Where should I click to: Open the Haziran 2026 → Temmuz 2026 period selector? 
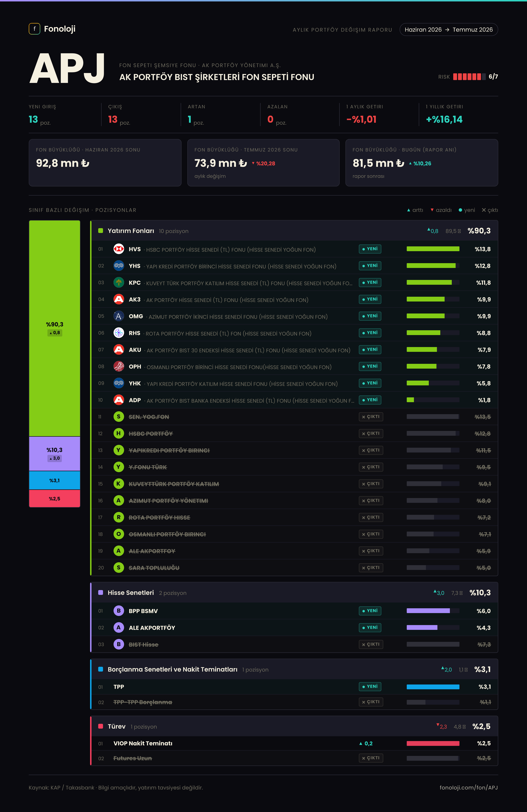tap(449, 30)
